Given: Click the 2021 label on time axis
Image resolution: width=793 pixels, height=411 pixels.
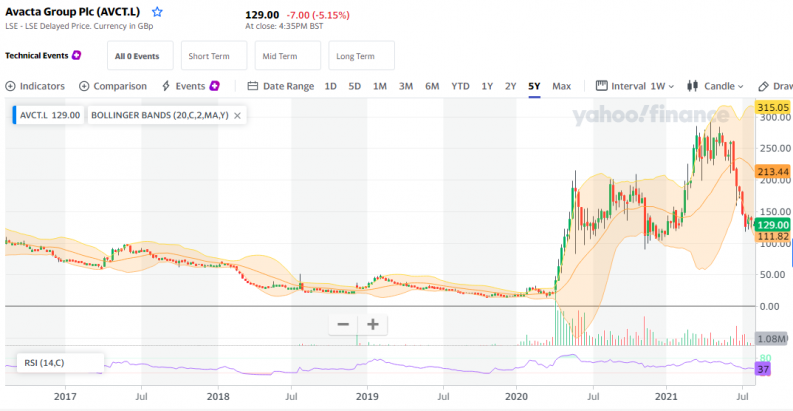Looking at the screenshot, I should (666, 396).
